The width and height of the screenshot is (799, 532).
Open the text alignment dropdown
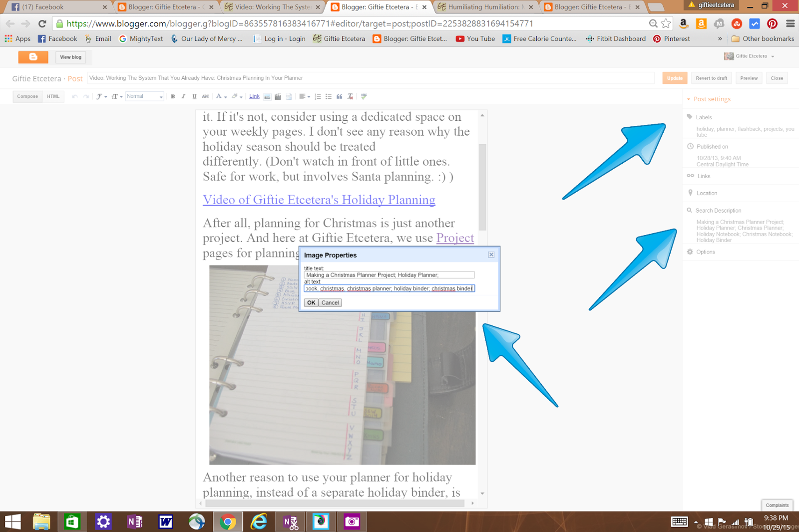(x=305, y=96)
